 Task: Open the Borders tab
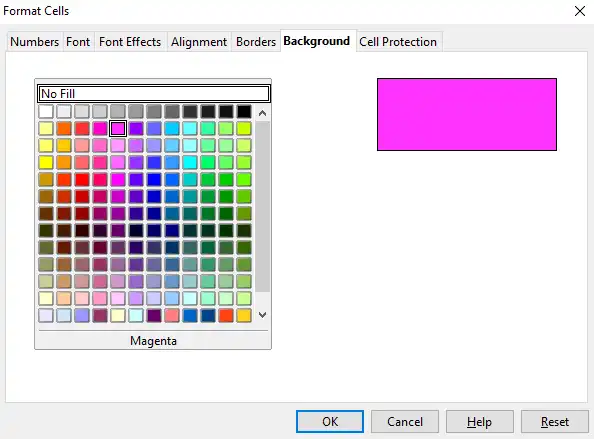click(x=256, y=42)
